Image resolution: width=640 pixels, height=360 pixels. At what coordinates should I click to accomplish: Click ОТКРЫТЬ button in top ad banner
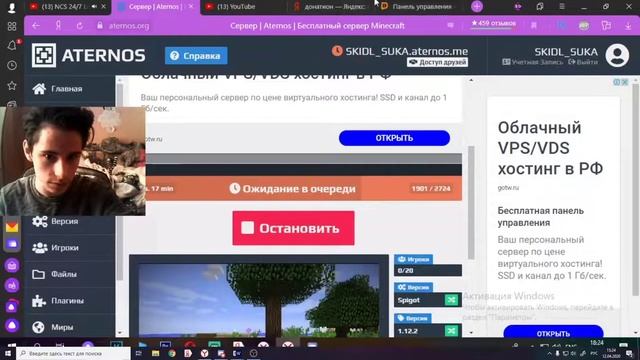(394, 138)
